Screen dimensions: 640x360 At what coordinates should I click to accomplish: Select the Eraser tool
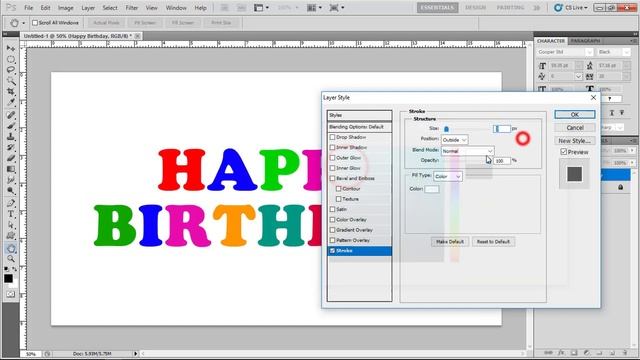pos(11,158)
